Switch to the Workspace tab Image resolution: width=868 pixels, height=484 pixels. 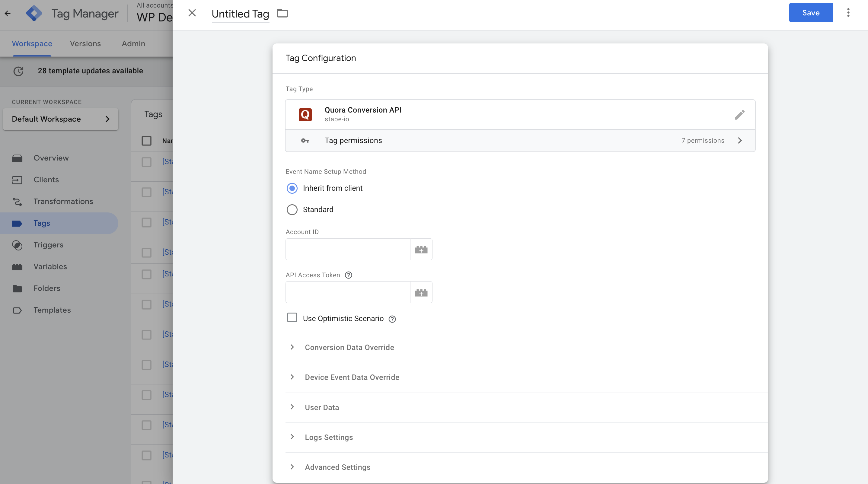pos(32,44)
